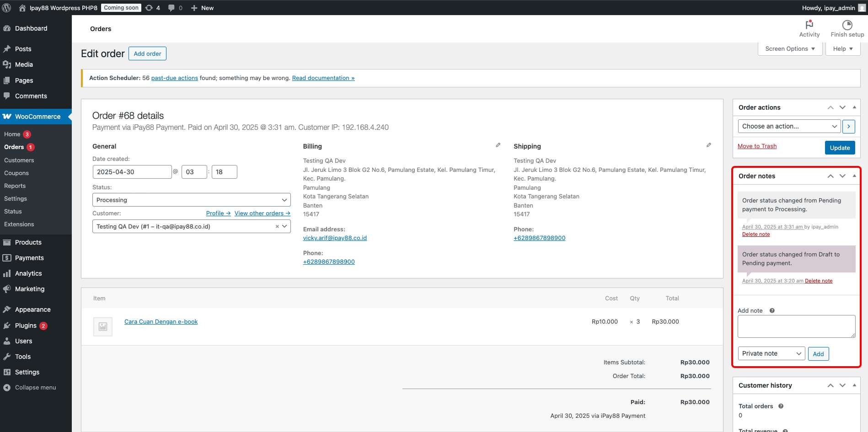Open WooCommerce Reports submenu

pos(15,186)
